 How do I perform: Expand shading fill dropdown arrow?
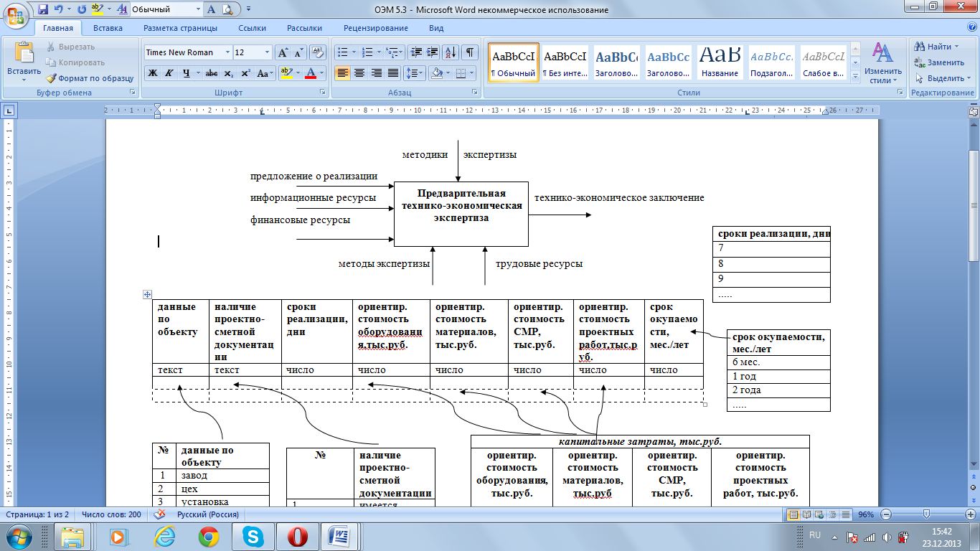447,73
